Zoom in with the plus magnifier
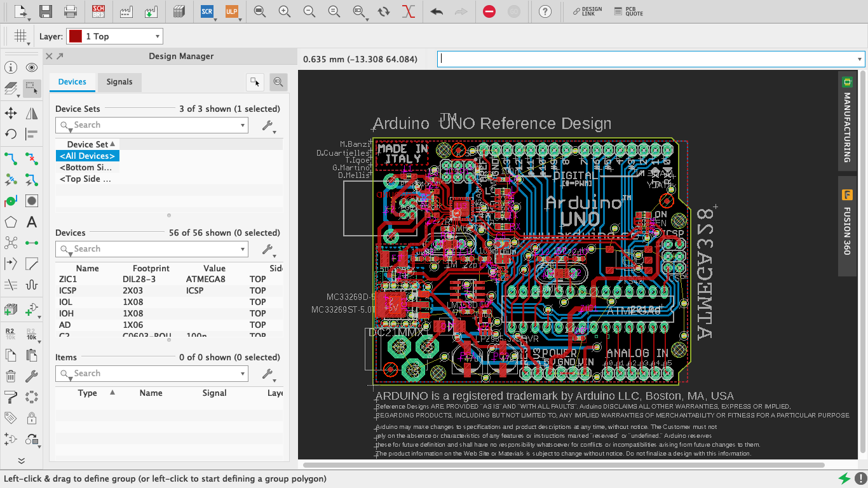The image size is (868, 488). [x=285, y=11]
